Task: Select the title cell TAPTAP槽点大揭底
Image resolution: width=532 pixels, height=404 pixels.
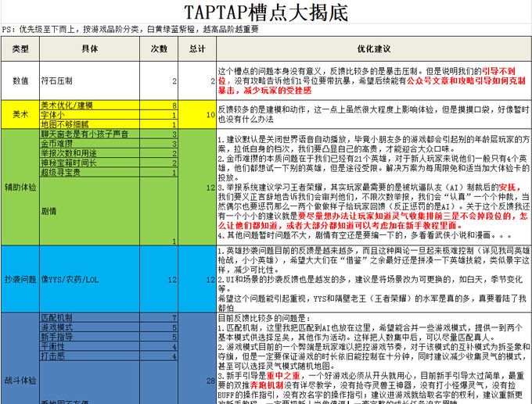Action: coord(266,13)
